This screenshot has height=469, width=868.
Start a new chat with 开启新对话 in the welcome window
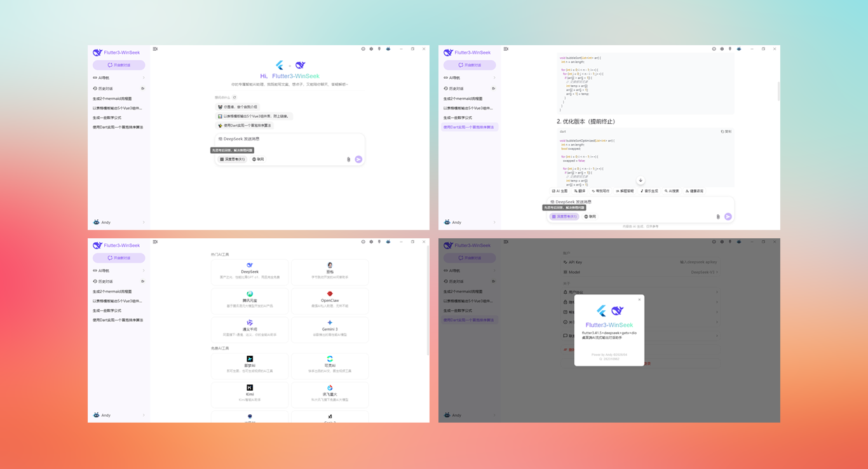(x=119, y=65)
